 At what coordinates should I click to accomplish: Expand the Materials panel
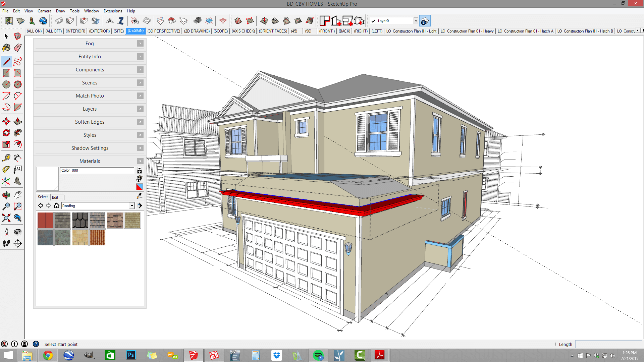tap(90, 161)
